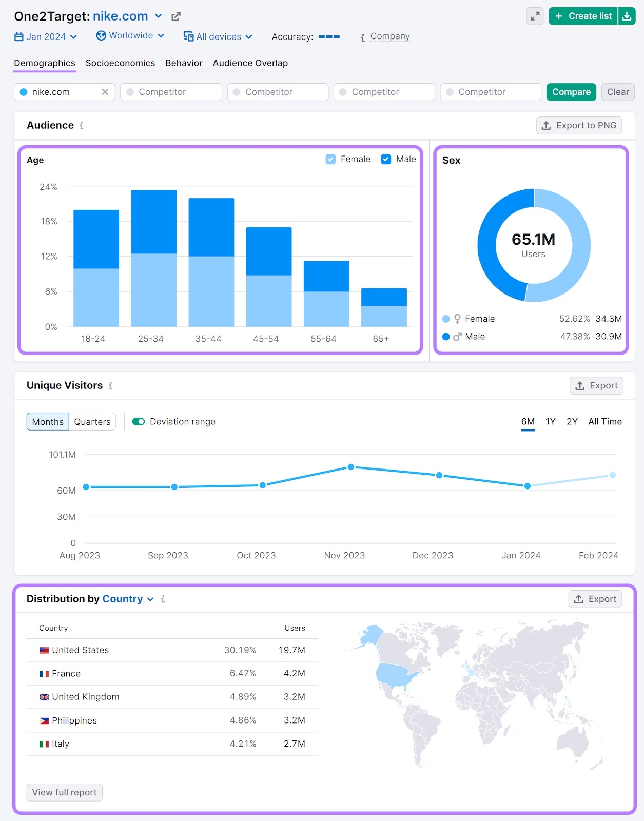Viewport: 644px width, 821px height.
Task: Click info icon beside Distribution by Country
Action: tap(163, 599)
